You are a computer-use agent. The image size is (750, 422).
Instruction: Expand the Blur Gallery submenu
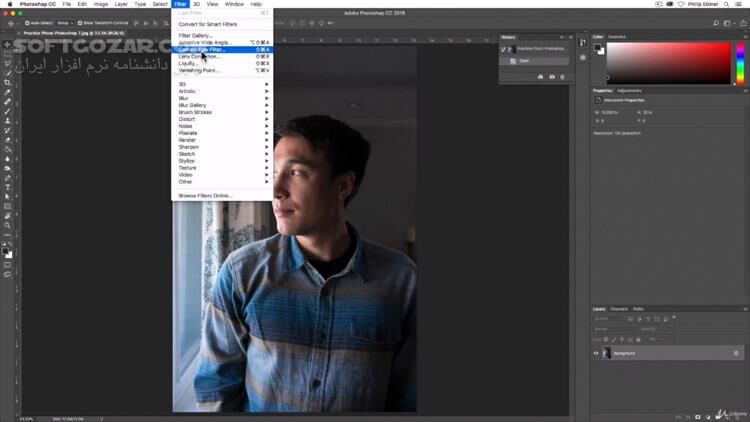[x=222, y=105]
